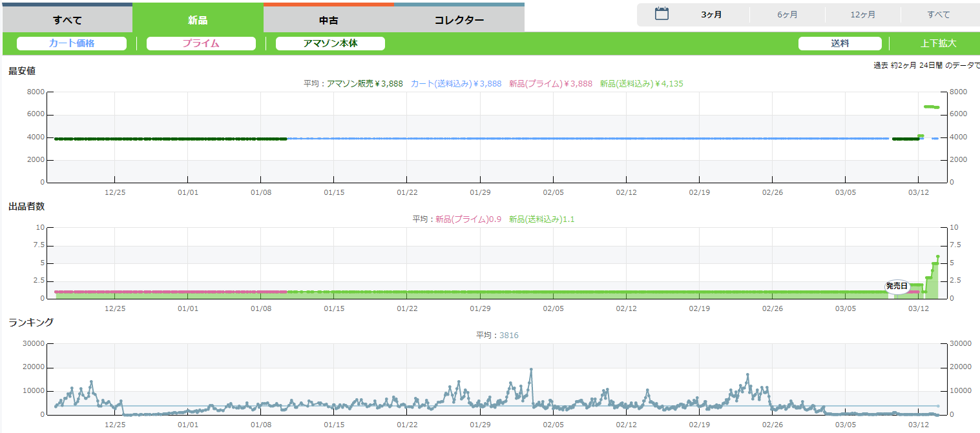This screenshot has width=980, height=433.
Task: Toggle the 送料 inclusion button
Action: [840, 43]
